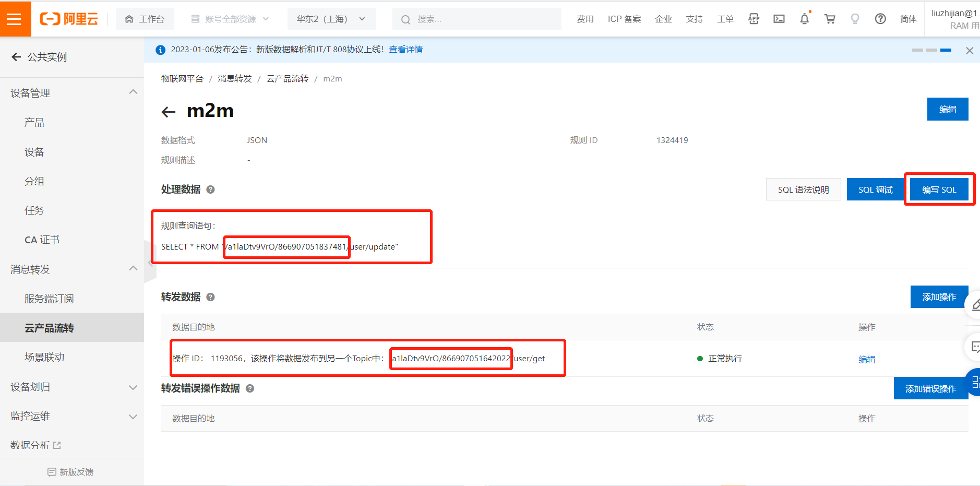Show help tooltip for 转发错误操作数据
The width and height of the screenshot is (980, 486).
pos(250,388)
